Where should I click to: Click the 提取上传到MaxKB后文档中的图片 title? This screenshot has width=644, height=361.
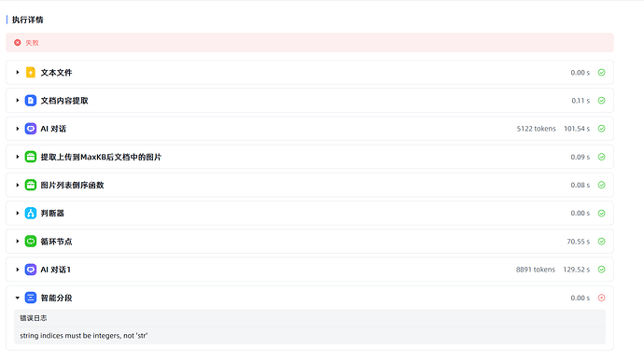pos(101,157)
